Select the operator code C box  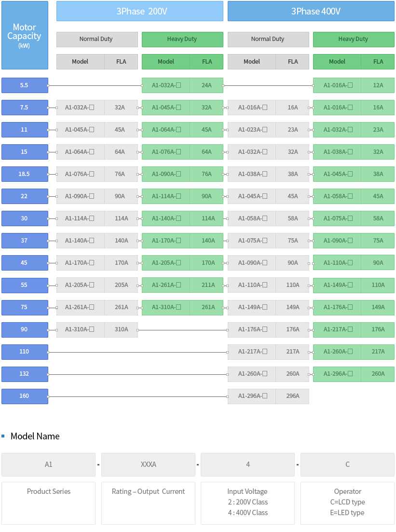[x=347, y=464]
